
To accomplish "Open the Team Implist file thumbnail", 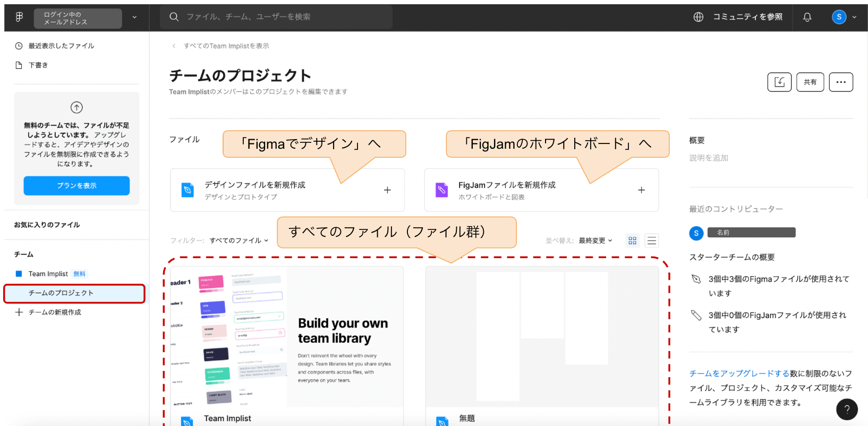I will point(287,337).
